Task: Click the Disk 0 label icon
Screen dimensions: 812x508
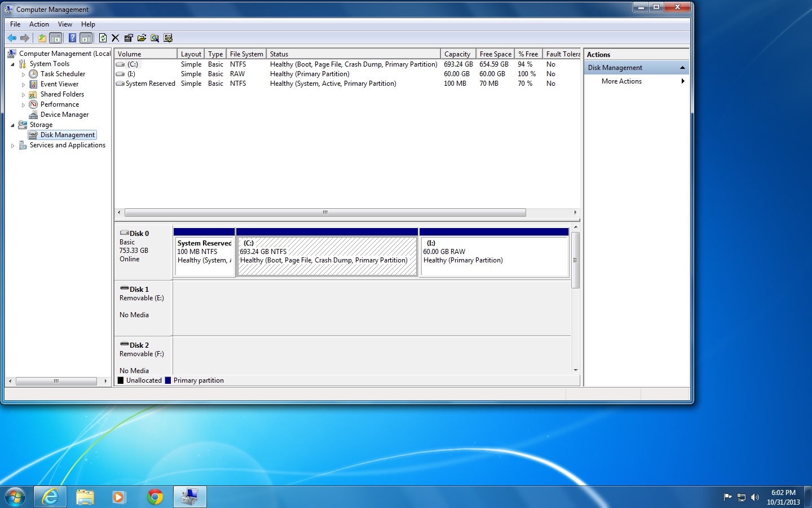Action: 125,233
